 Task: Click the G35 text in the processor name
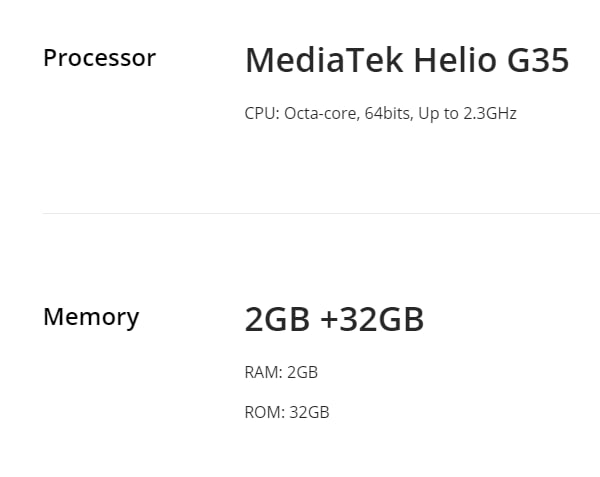pyautogui.click(x=538, y=60)
